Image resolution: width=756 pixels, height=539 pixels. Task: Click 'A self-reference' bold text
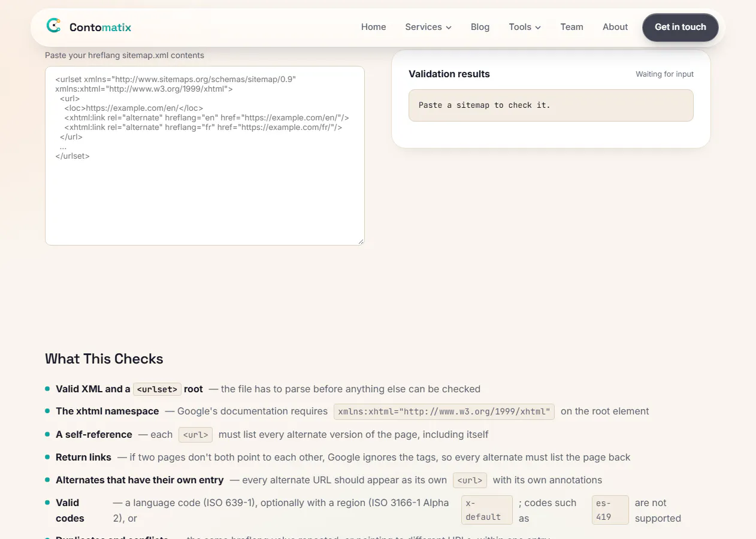(94, 435)
